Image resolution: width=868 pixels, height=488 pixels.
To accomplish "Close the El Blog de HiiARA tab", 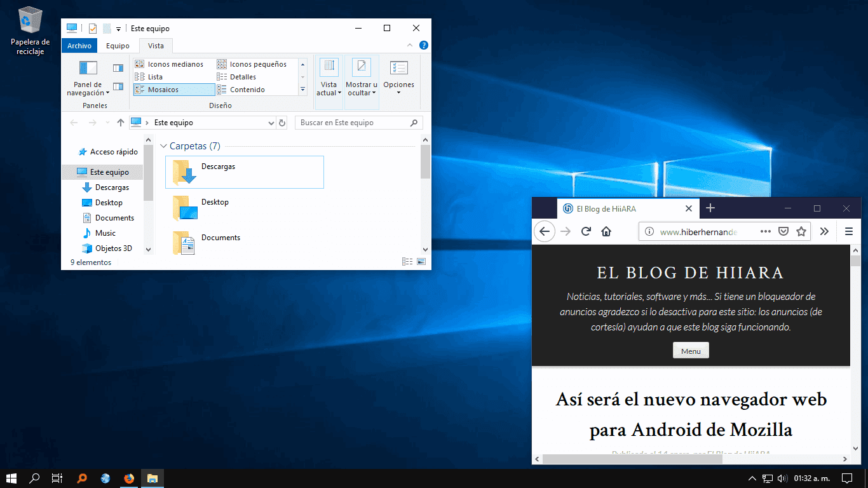I will (x=689, y=208).
